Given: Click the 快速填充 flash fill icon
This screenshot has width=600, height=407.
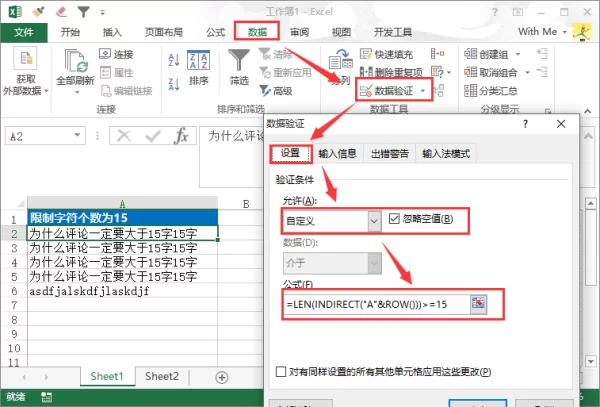Looking at the screenshot, I should click(366, 54).
